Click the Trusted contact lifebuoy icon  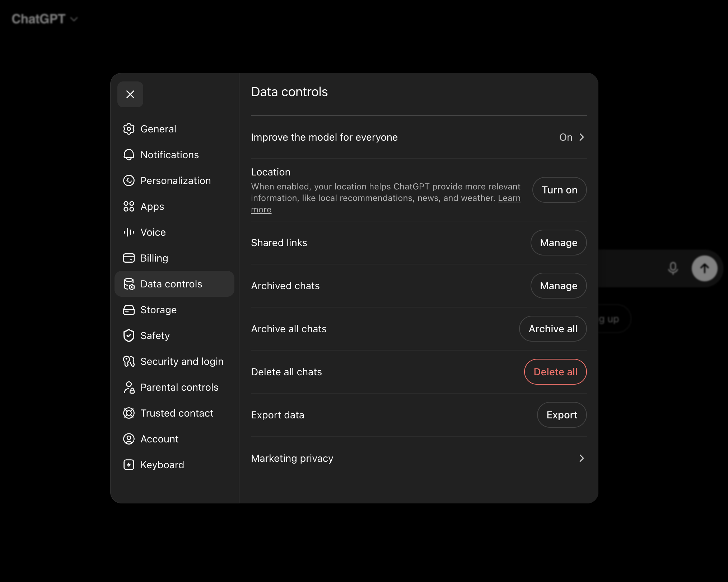click(x=129, y=413)
